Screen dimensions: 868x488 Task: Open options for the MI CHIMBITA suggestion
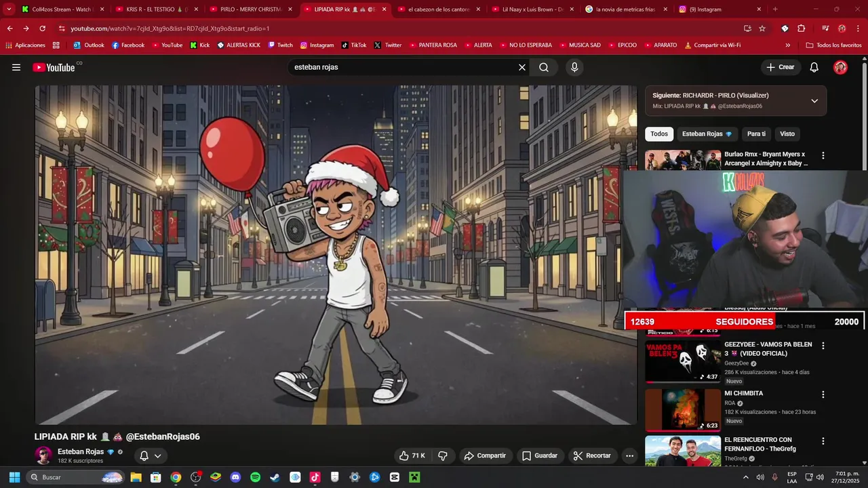823,394
